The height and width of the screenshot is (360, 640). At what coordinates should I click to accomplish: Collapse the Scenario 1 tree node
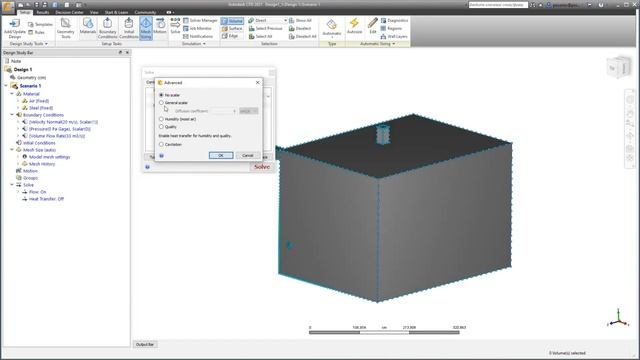(x=6, y=86)
